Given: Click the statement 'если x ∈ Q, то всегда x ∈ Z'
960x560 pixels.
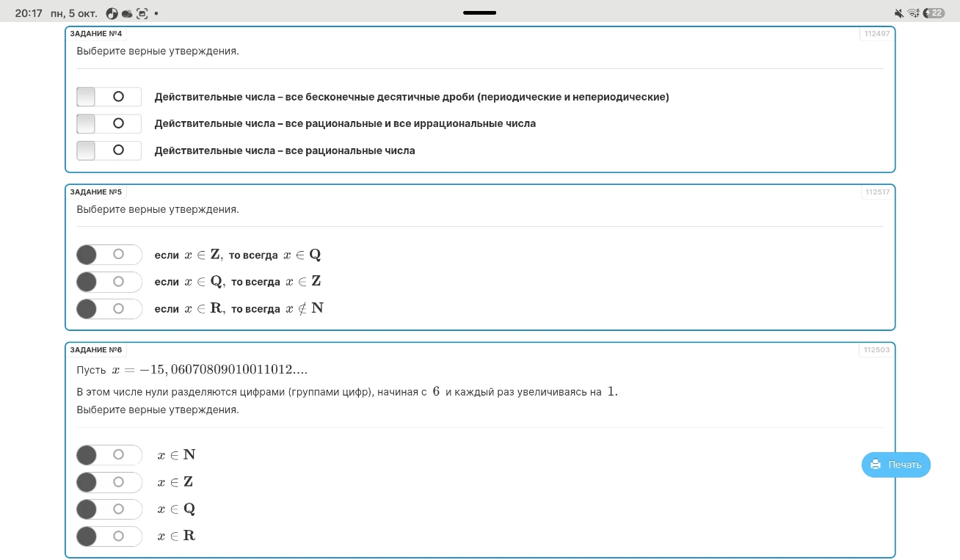Looking at the screenshot, I should click(238, 282).
